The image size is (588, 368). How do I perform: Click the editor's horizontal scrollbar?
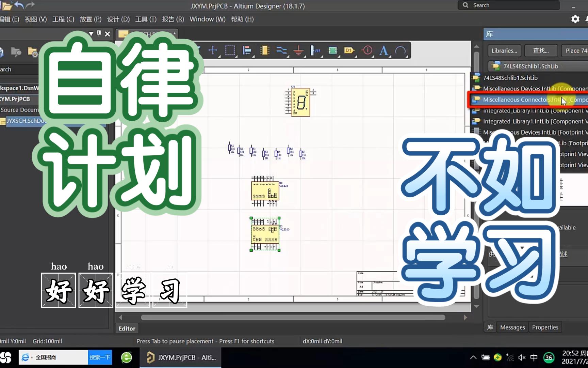(293, 317)
